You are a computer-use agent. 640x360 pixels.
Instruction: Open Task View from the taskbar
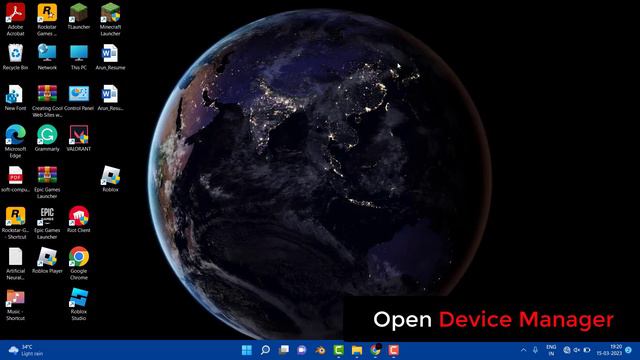tap(284, 350)
